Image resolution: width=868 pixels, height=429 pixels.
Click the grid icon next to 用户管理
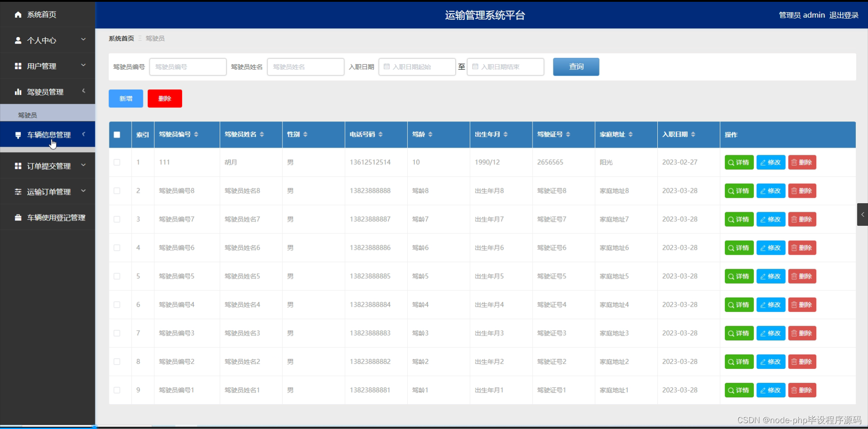(x=18, y=65)
